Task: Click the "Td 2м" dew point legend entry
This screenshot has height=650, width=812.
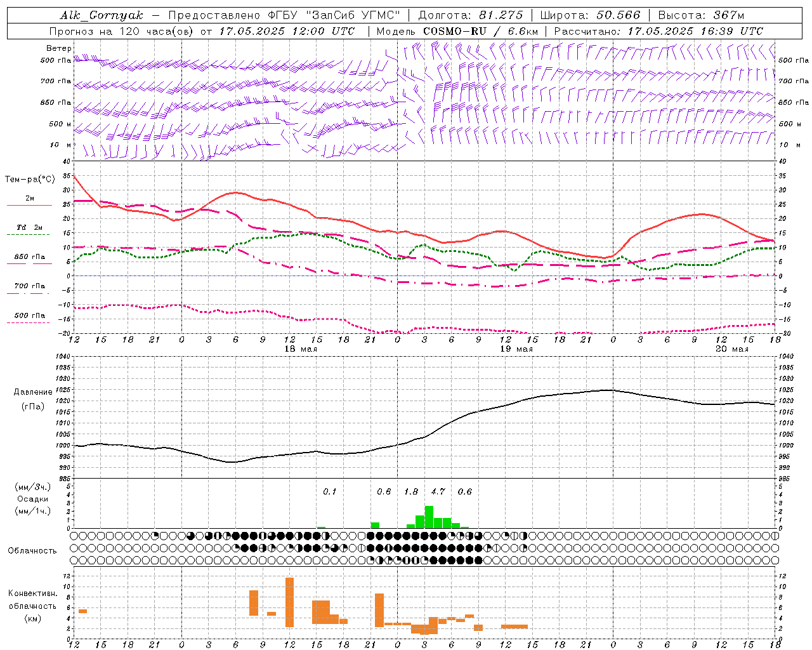Action: 30,227
